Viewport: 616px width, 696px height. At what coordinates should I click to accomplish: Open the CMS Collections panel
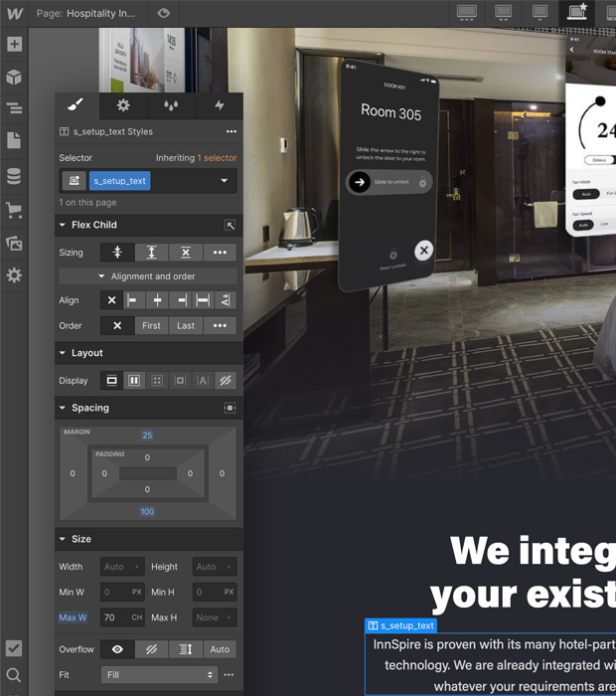(14, 176)
